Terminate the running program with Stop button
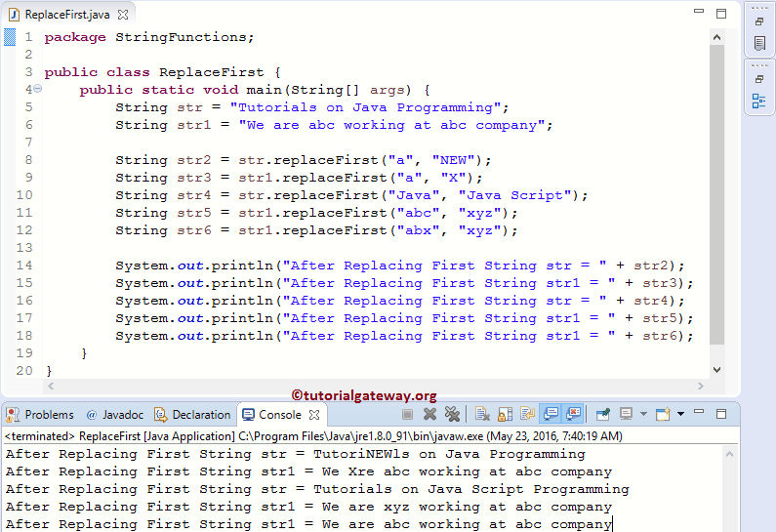This screenshot has width=776, height=532. coord(407,414)
